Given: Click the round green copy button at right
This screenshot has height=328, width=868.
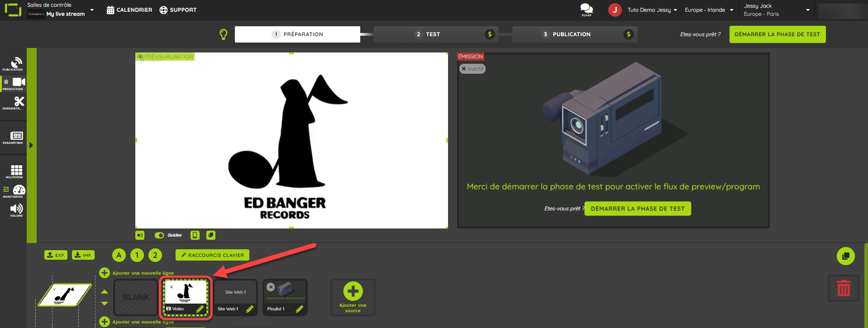Looking at the screenshot, I should coord(845,256).
